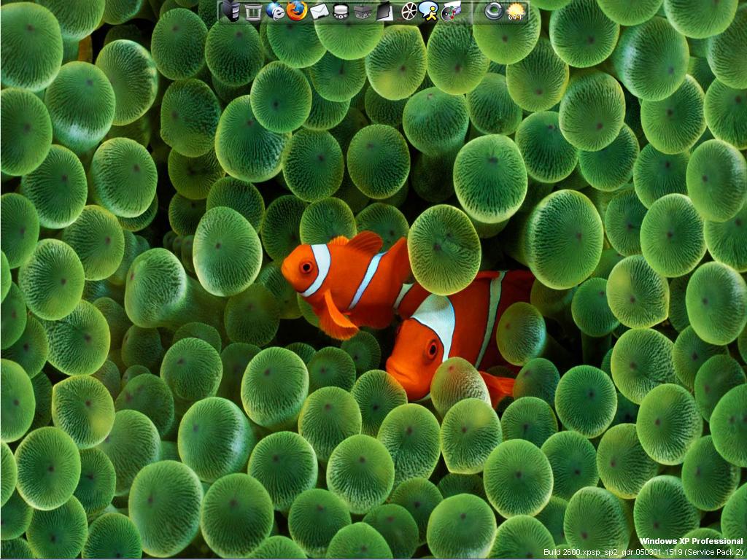Viewport: 747px width, 560px height.
Task: Open the music disc media folder icon
Action: pyautogui.click(x=451, y=11)
